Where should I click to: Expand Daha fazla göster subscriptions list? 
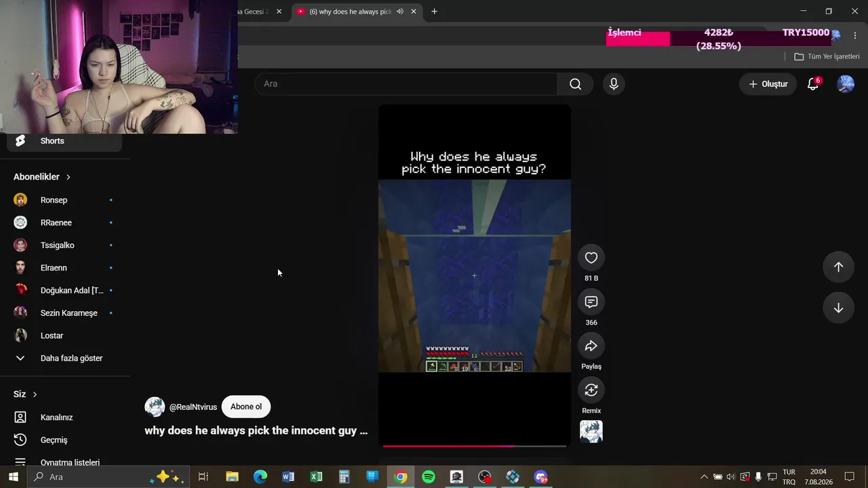pyautogui.click(x=65, y=358)
